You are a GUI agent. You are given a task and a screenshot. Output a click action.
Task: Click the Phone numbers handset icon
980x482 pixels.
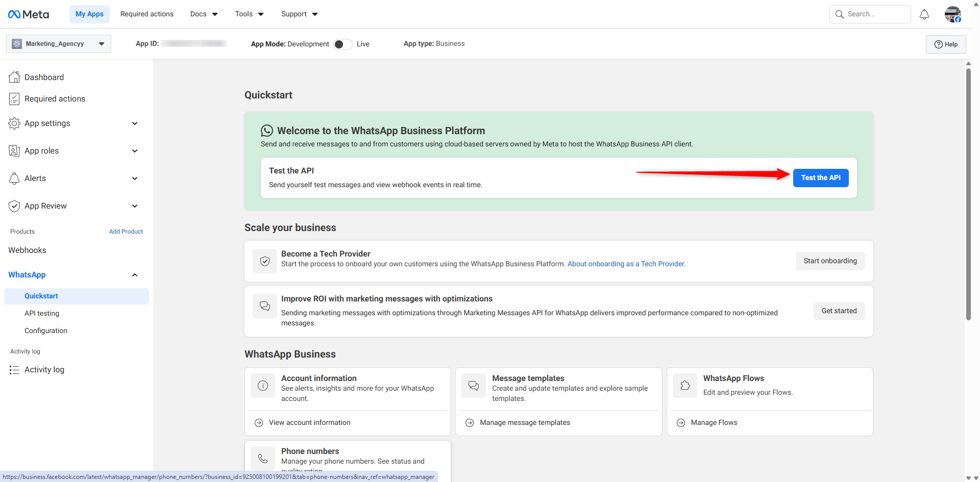click(263, 459)
